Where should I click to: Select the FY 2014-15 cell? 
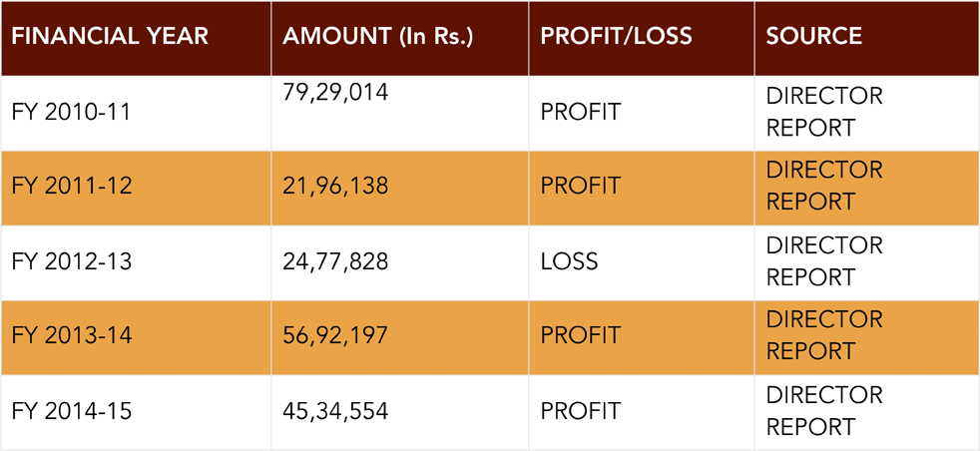coord(71,411)
